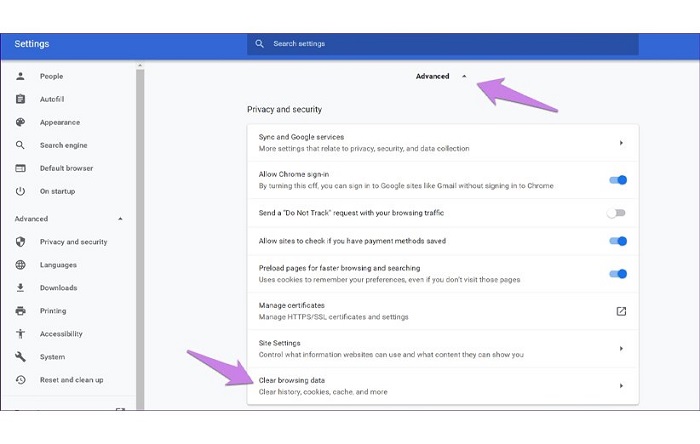Click the Advanced heading in main pane
The width and height of the screenshot is (700, 444).
click(x=433, y=76)
